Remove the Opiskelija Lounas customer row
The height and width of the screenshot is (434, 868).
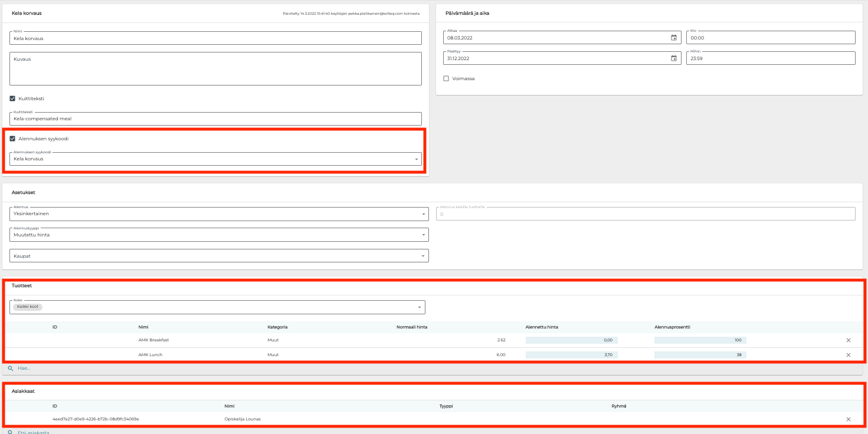tap(848, 419)
